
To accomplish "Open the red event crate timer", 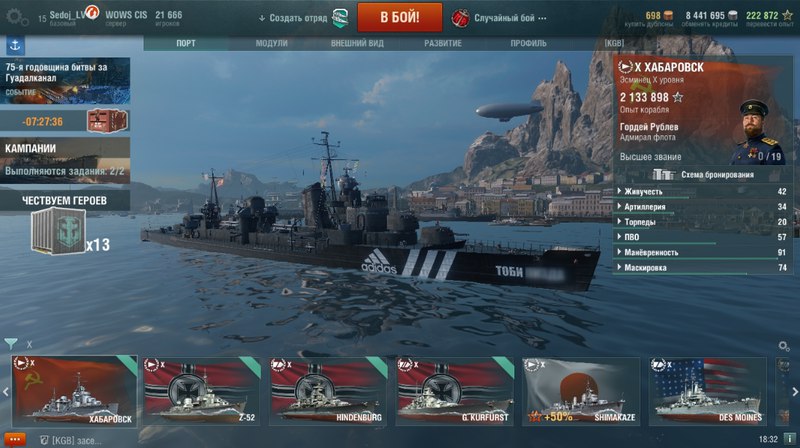I will (65, 121).
